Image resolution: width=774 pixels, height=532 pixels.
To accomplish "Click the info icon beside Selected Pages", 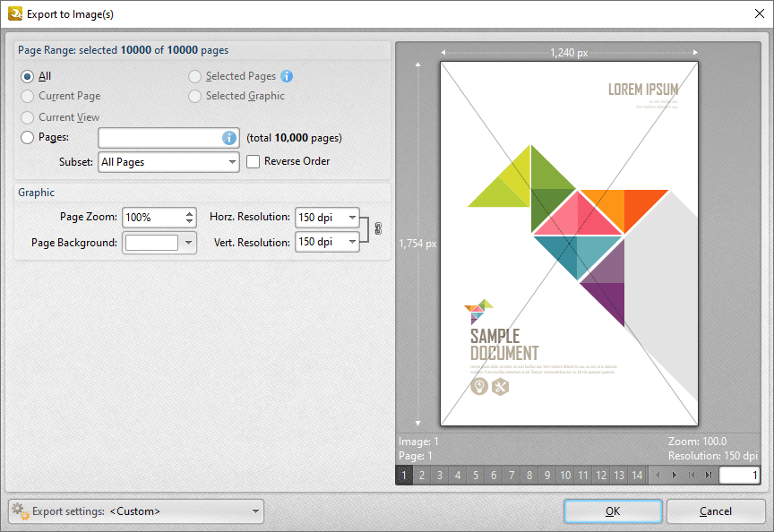I will coord(287,76).
